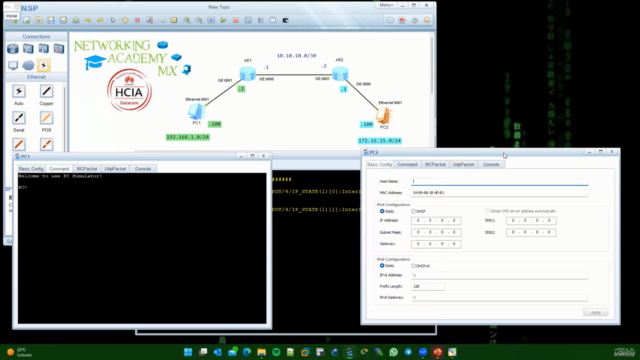Viewport: 640px width, 360px height.
Task: Open the Help icon in toolbar
Action: 427,20
